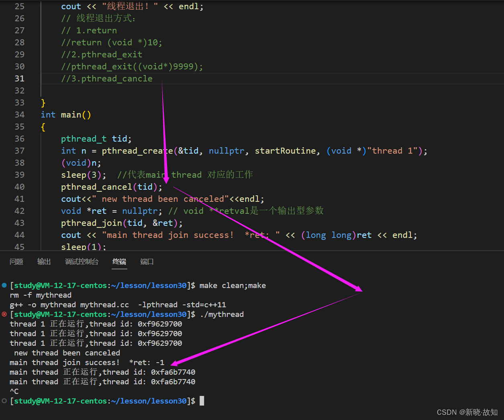Click on 'int main()' declaration
This screenshot has width=504, height=420.
click(x=66, y=115)
